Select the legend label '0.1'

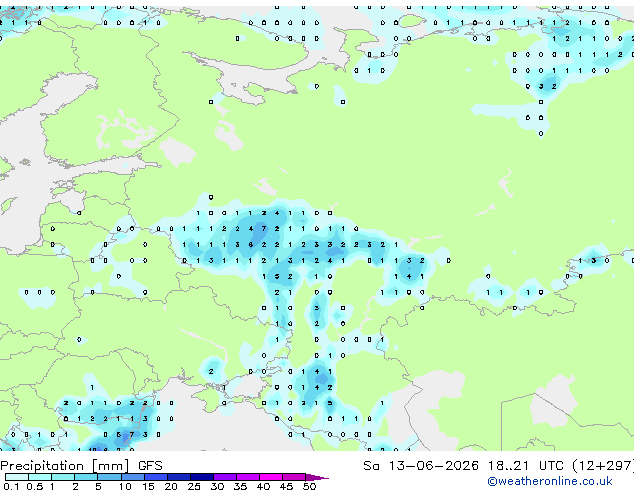12,486
